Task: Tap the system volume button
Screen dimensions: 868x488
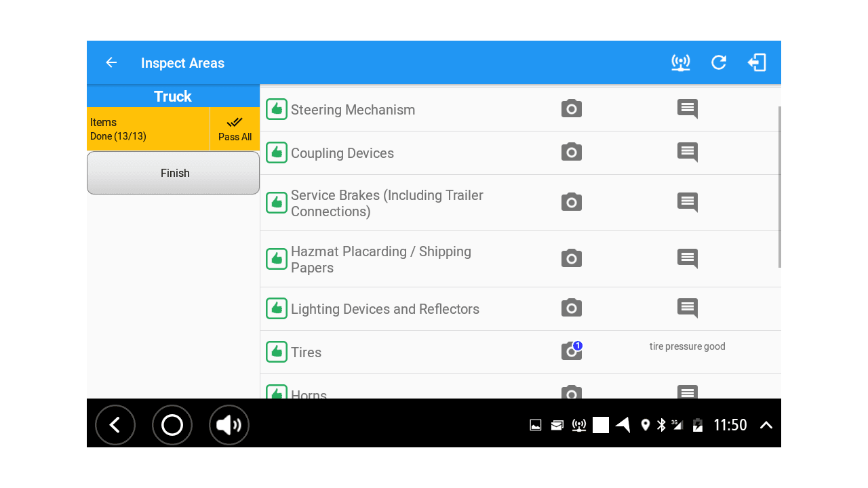Action: pyautogui.click(x=229, y=425)
